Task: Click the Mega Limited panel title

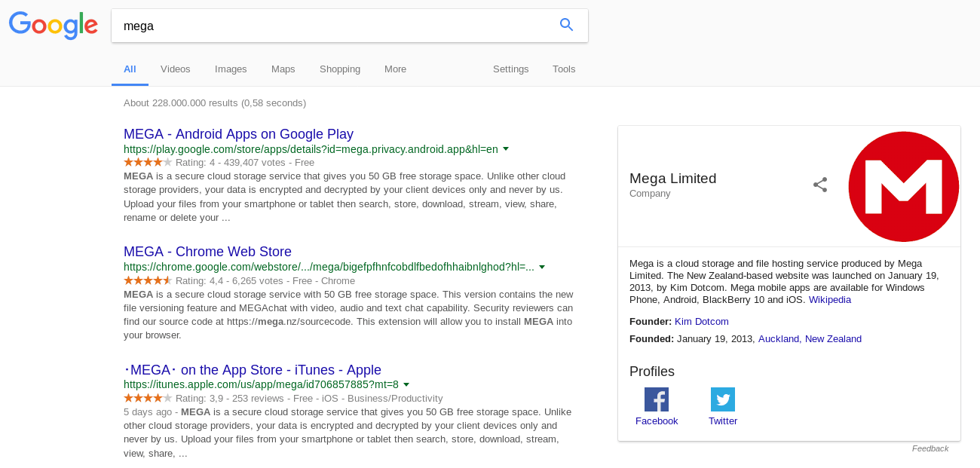Action: click(672, 179)
